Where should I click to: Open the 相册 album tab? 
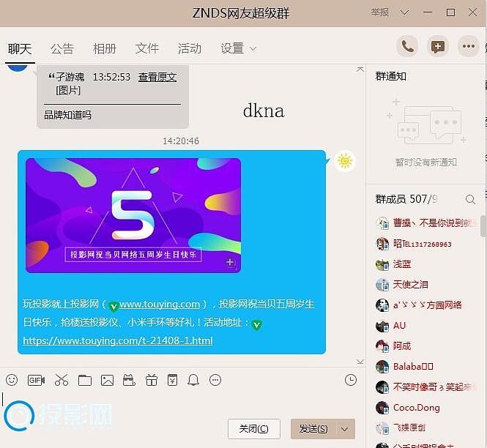105,49
